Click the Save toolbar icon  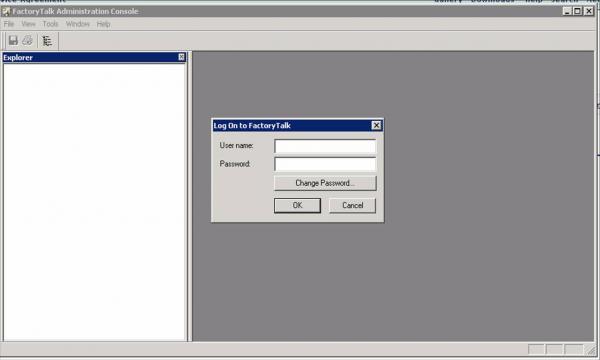point(13,41)
